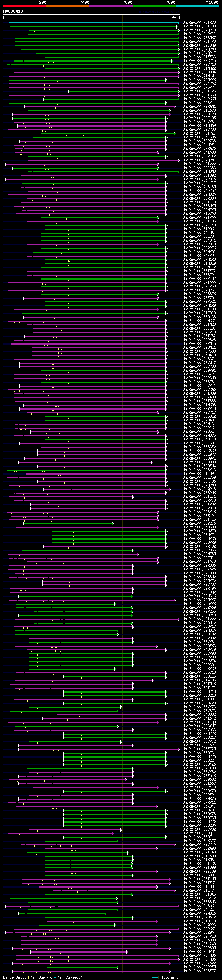Image resolution: width=222 pixels, height=980 pixels.
Task: Click the UniRef100_C1E6S8 hit label
Action: pyautogui.click(x=199, y=110)
